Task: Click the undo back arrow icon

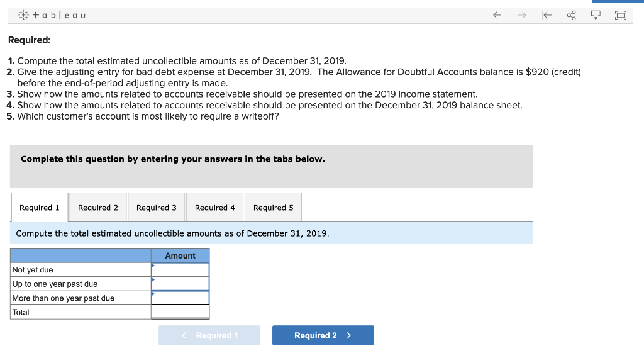Action: tap(496, 14)
